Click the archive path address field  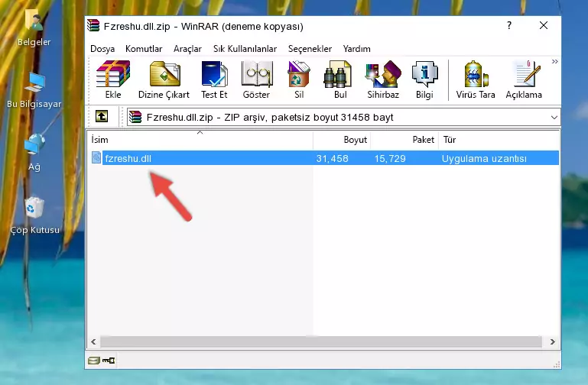click(343, 117)
